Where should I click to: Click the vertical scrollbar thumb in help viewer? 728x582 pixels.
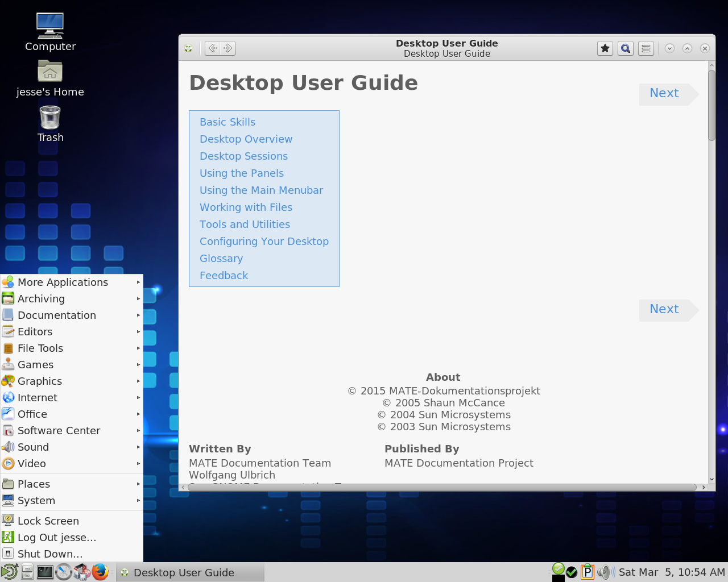tap(712, 105)
